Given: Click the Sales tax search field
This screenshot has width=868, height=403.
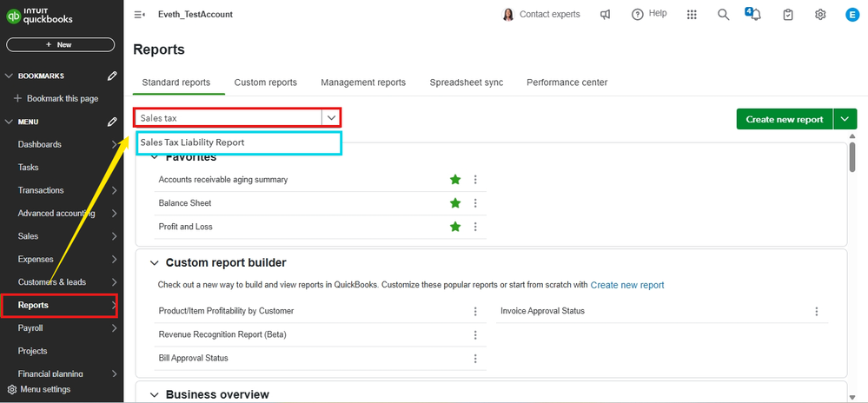Looking at the screenshot, I should 226,117.
